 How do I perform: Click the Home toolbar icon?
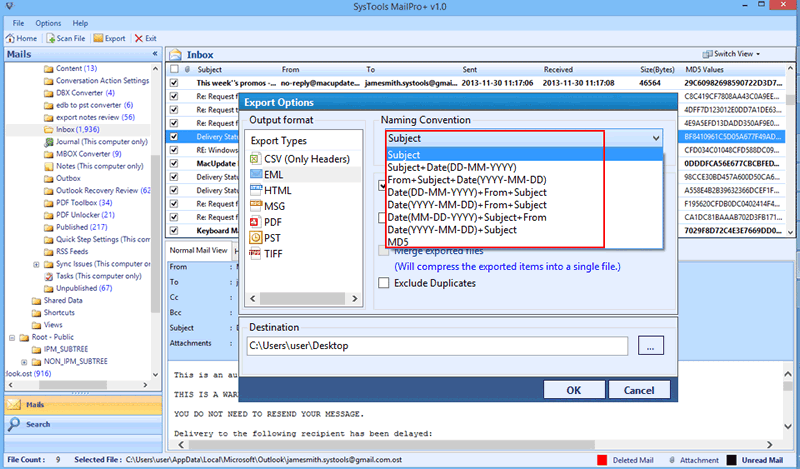click(x=10, y=38)
